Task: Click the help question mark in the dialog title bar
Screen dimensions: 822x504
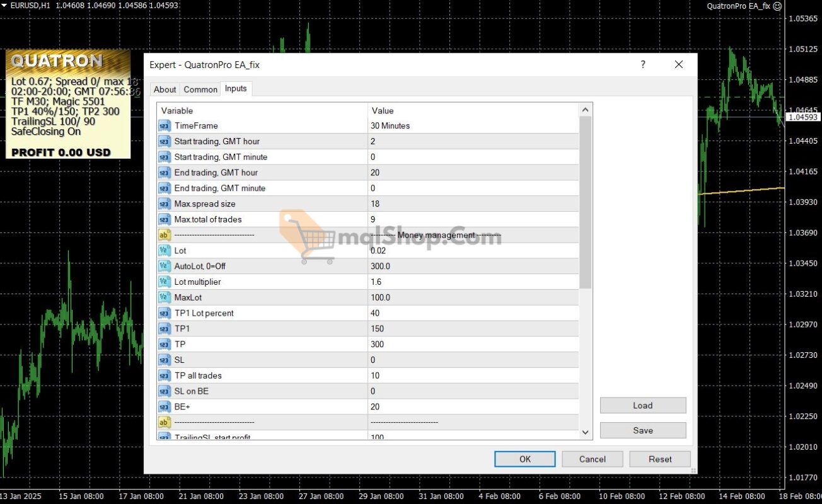Action: (642, 64)
